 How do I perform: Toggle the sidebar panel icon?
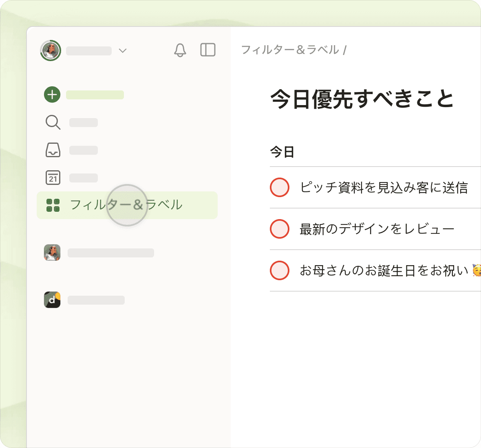point(208,50)
